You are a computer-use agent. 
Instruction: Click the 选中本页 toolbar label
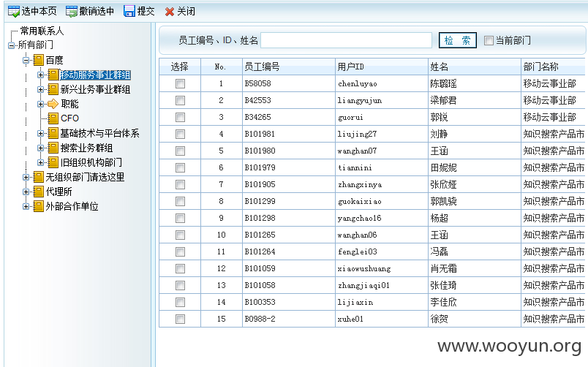(39, 12)
